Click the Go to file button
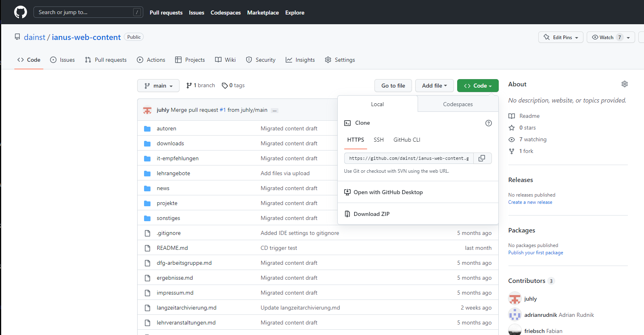 [x=393, y=86]
